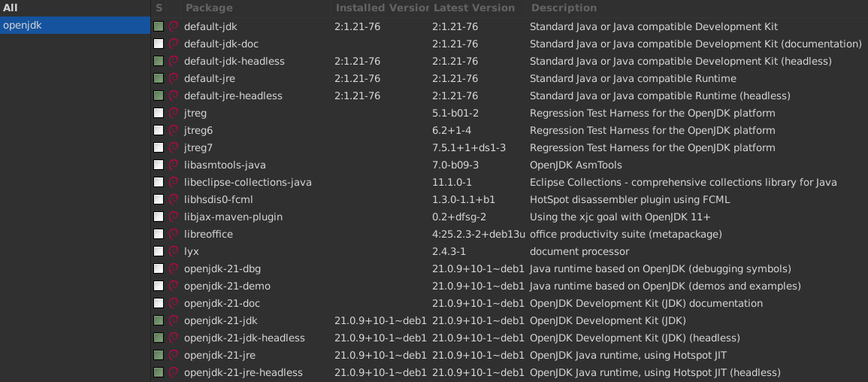Mark libreoffice status checkbox
This screenshot has height=382, width=868.
click(x=159, y=234)
